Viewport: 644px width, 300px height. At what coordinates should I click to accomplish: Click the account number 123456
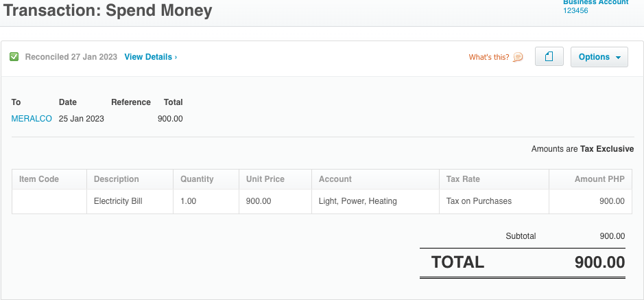(x=575, y=11)
